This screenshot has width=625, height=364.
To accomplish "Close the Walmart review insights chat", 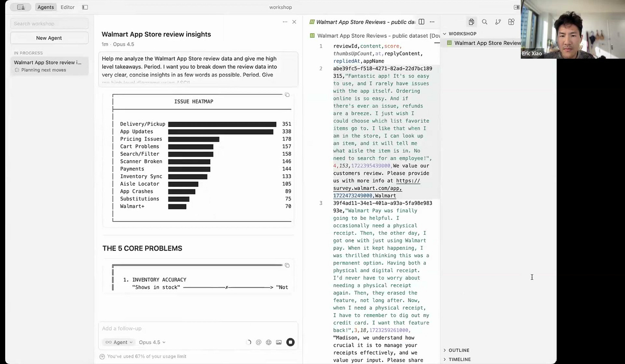I will [x=294, y=22].
